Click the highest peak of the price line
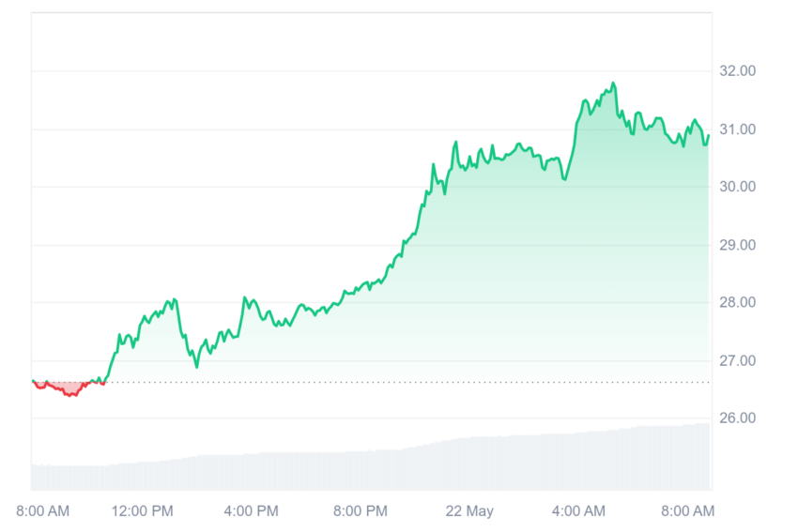The width and height of the screenshot is (798, 532). pyautogui.click(x=613, y=83)
